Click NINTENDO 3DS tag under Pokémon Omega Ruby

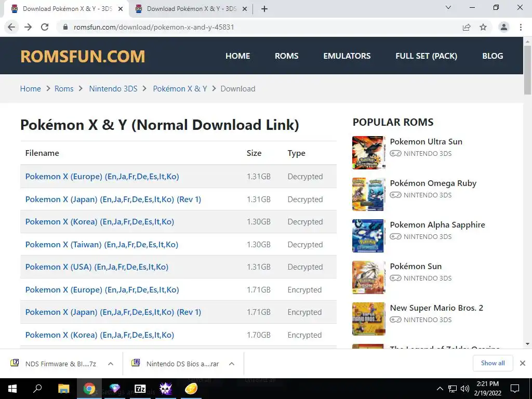[x=421, y=195]
